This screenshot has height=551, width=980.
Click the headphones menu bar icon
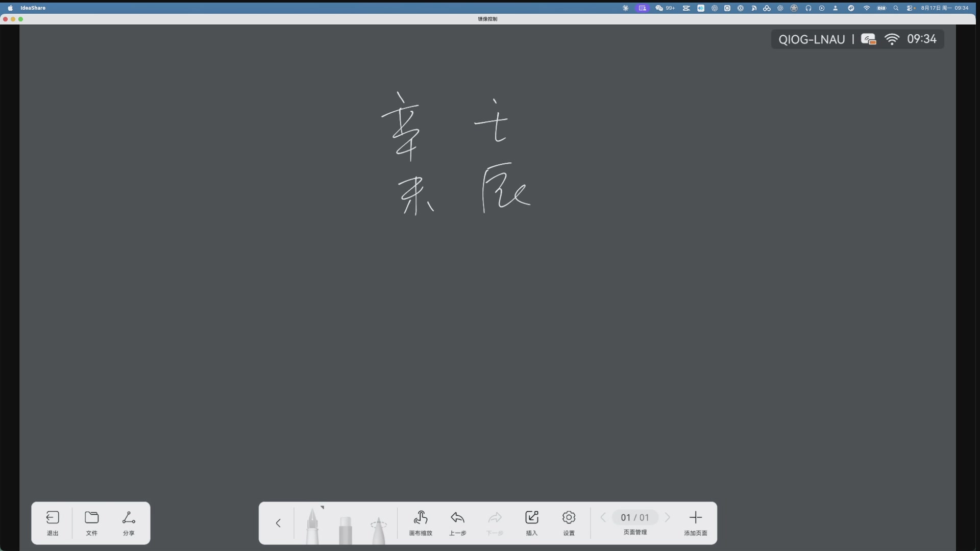click(808, 8)
